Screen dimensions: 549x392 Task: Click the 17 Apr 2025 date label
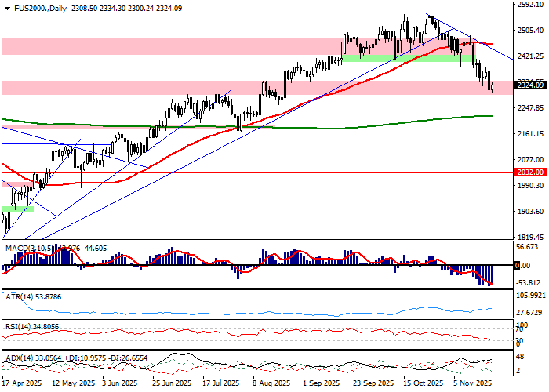pyautogui.click(x=21, y=384)
